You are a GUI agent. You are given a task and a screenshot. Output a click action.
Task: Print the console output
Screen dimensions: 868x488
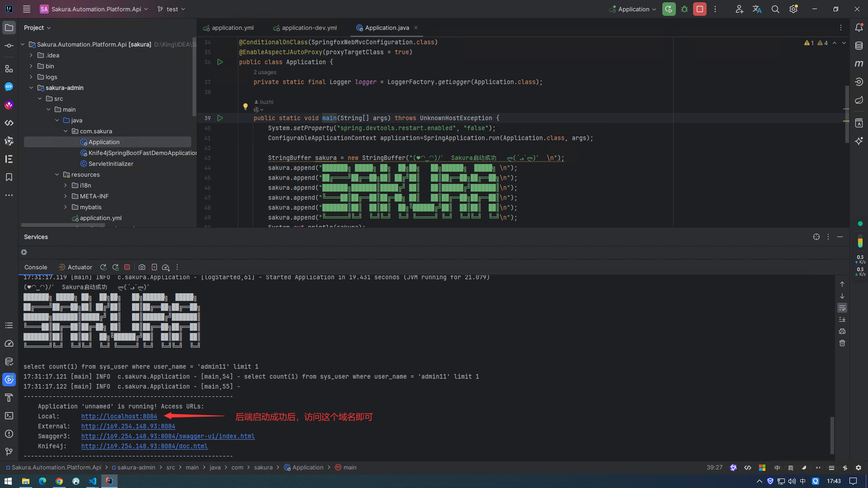click(842, 331)
